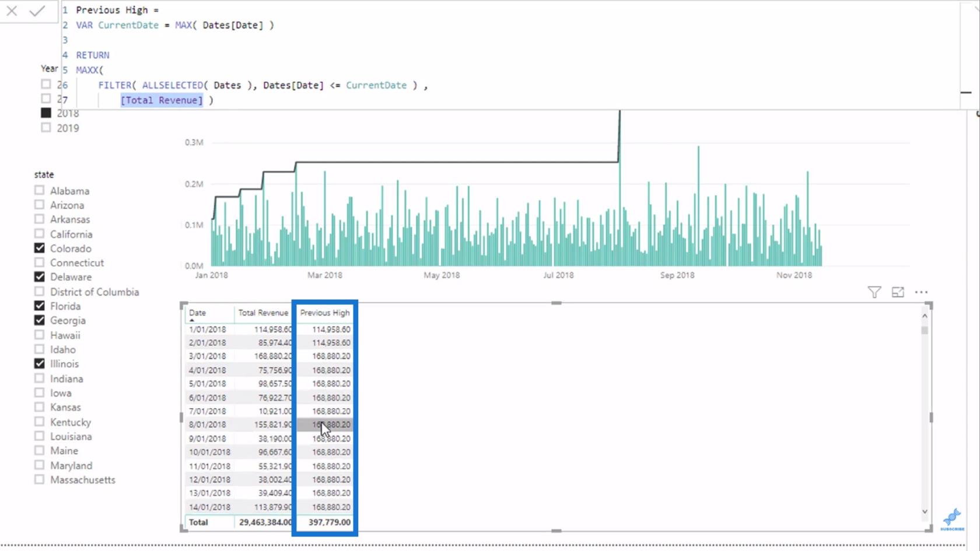Click Total Revenue value 155,821.90
This screenshot has height=551, width=980.
(273, 424)
